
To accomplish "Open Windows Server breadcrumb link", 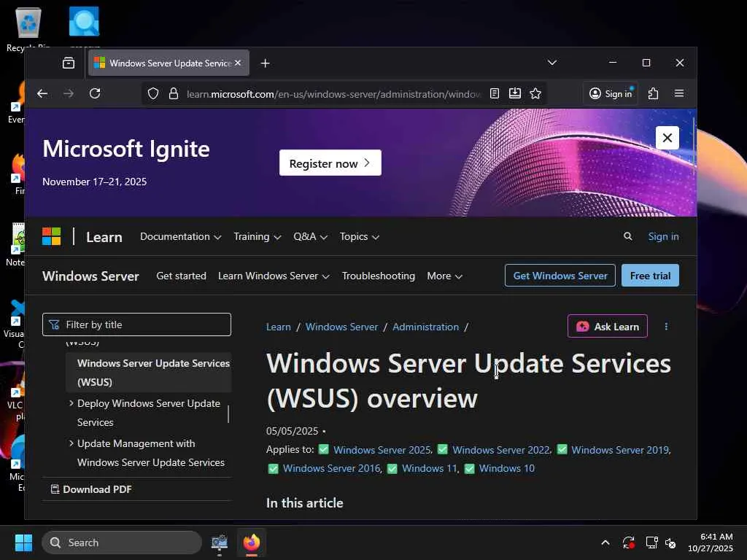I will pyautogui.click(x=341, y=327).
